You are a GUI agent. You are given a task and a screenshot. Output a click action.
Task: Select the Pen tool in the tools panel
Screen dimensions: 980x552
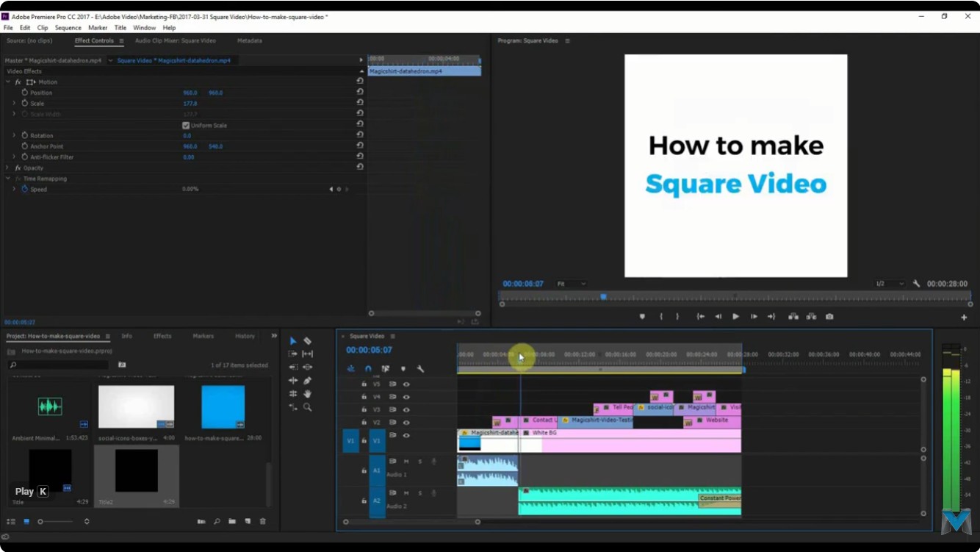(x=307, y=380)
